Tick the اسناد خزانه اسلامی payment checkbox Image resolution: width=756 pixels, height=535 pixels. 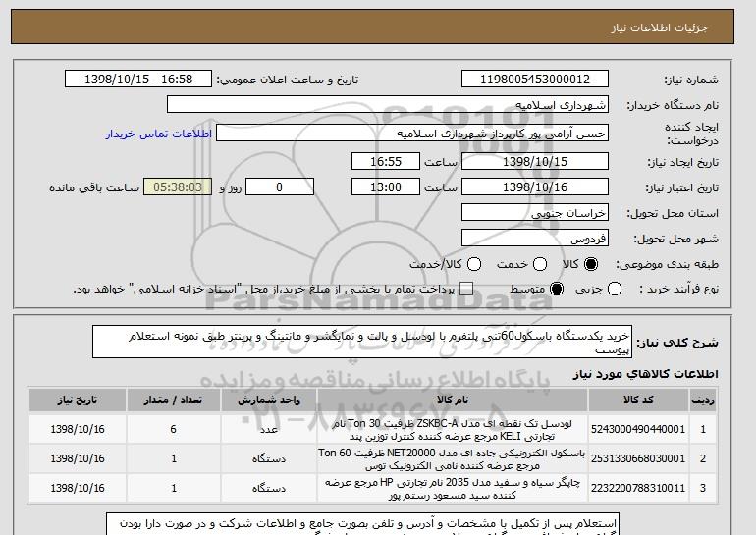coord(466,289)
